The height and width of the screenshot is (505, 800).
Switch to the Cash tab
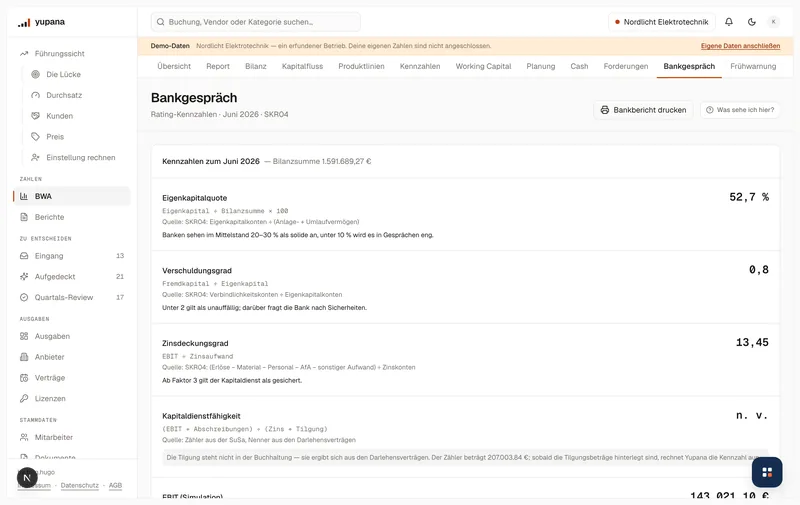[579, 66]
